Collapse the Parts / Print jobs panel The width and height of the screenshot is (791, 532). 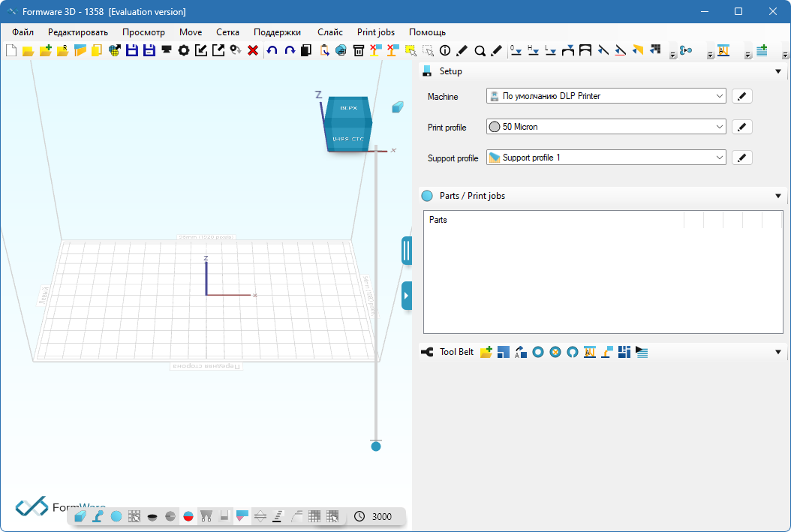click(778, 196)
